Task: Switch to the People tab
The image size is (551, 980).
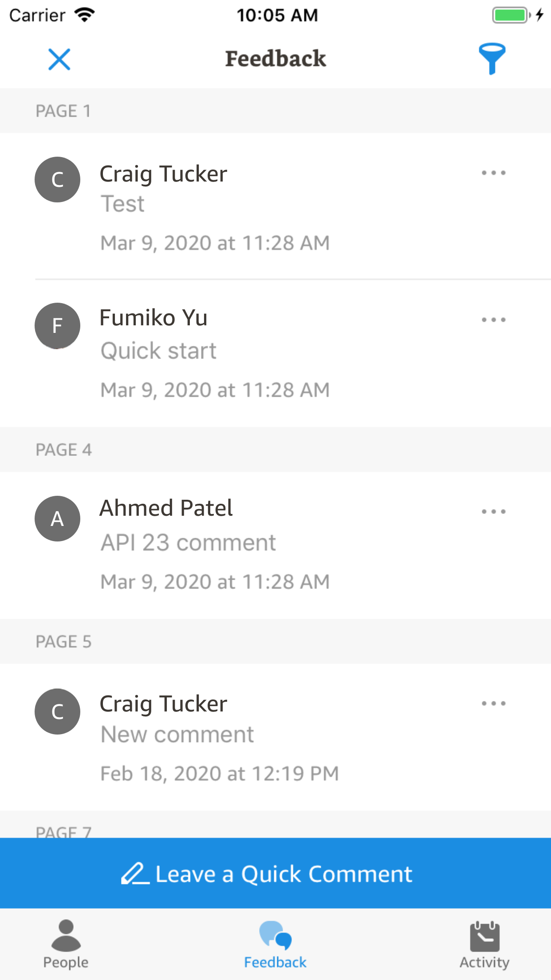Action: pos(66,944)
